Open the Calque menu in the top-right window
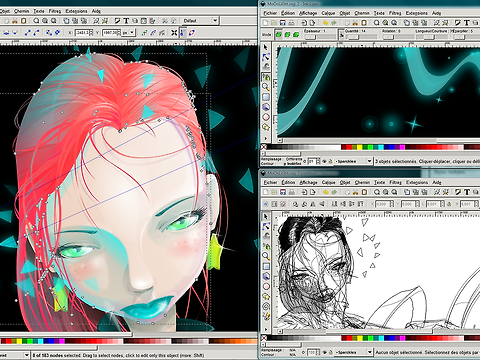Viewport: 480px width, 360px height. pos(328,13)
